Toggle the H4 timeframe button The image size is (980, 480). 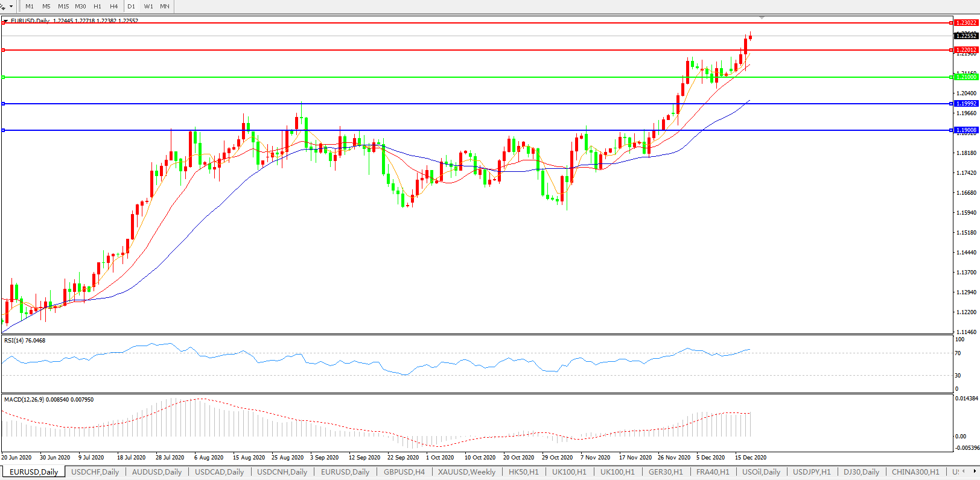(113, 7)
